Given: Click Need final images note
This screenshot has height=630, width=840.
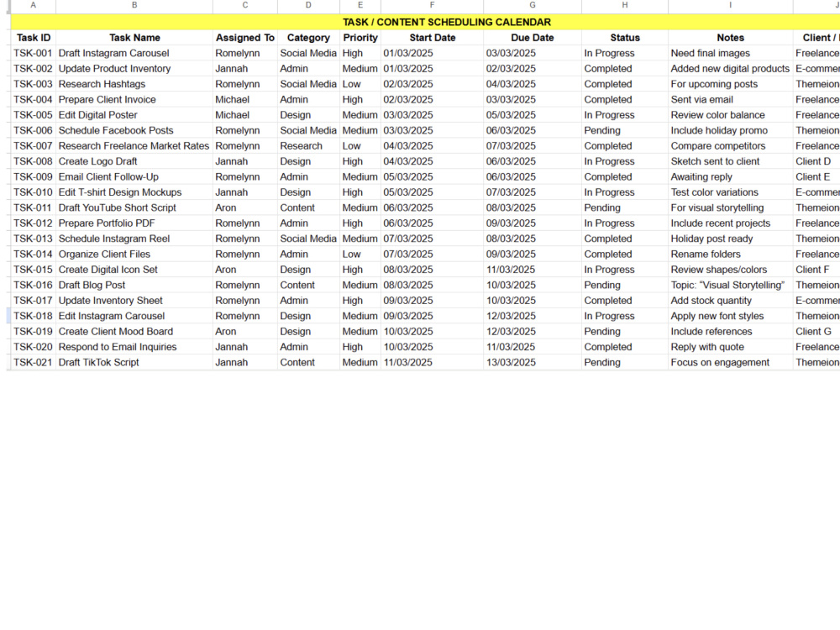Looking at the screenshot, I should [x=730, y=53].
